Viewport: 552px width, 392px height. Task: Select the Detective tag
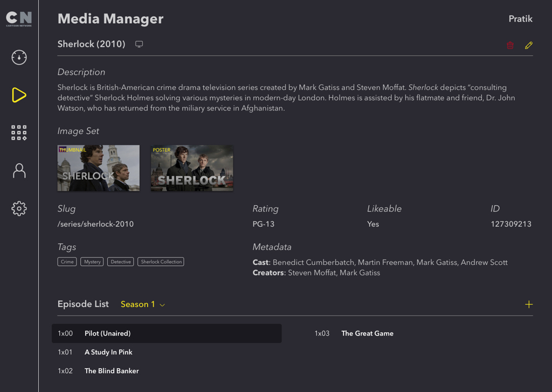[120, 262]
